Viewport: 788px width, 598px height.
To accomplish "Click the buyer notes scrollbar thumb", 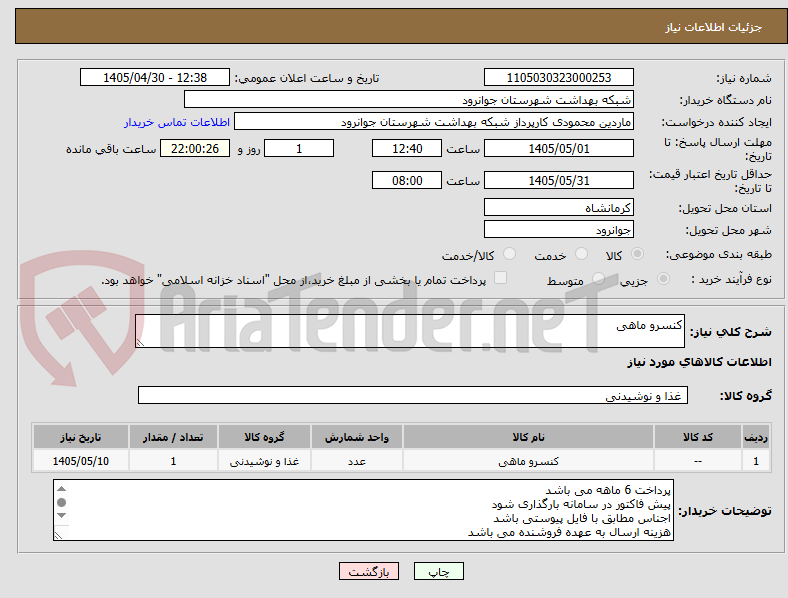I will click(x=61, y=502).
